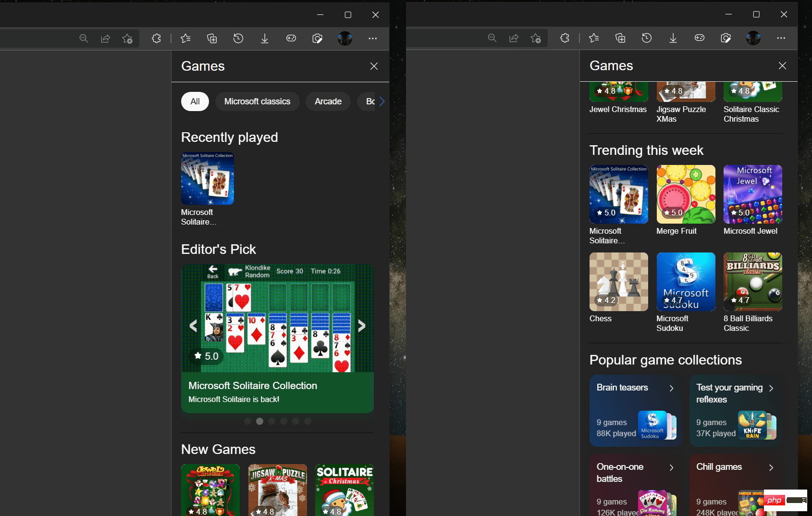812x516 pixels.
Task: Select the All category filter
Action: pyautogui.click(x=195, y=101)
